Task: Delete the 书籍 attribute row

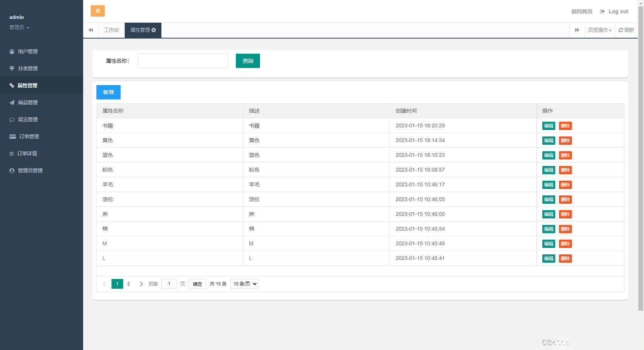Action: point(565,126)
